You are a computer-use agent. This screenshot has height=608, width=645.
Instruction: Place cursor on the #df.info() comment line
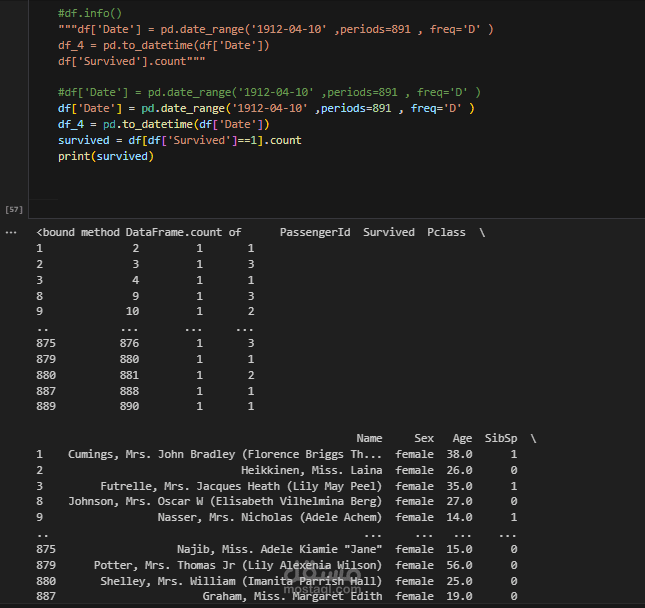[x=90, y=14]
